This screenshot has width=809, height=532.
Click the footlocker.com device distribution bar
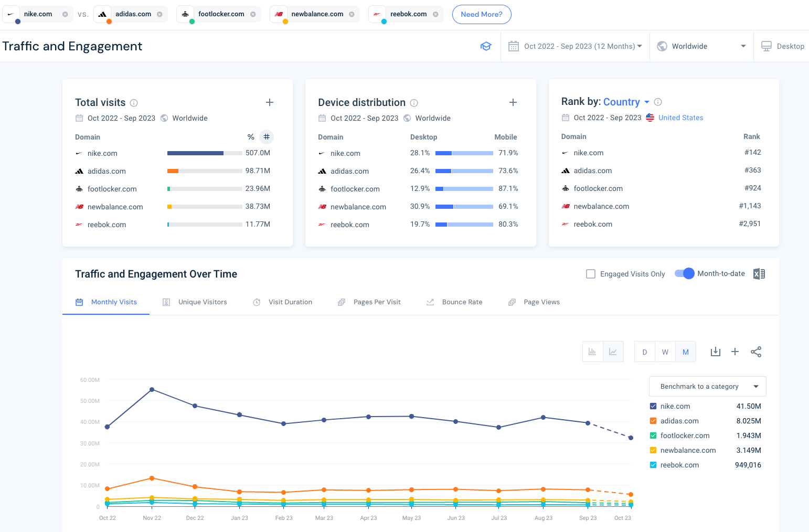(x=464, y=189)
